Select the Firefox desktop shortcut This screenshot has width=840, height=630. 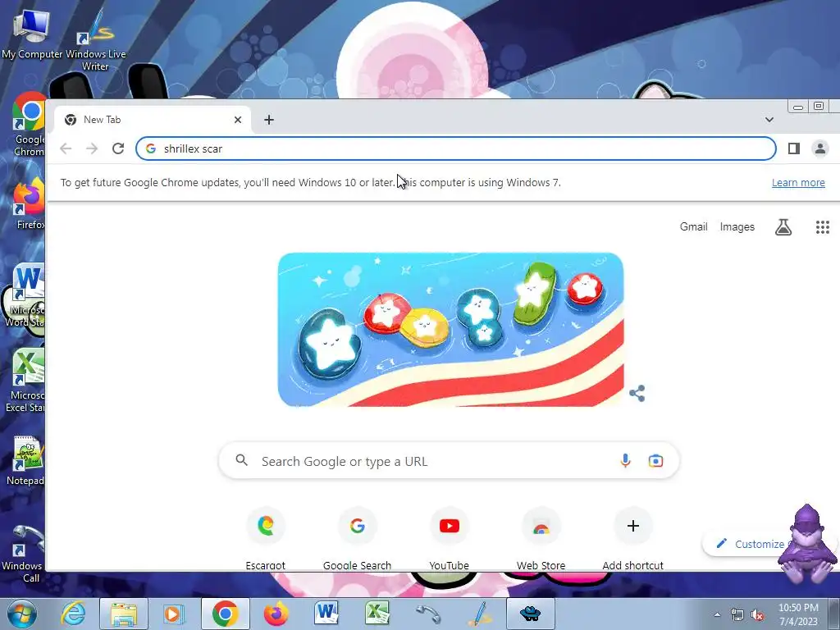click(28, 205)
